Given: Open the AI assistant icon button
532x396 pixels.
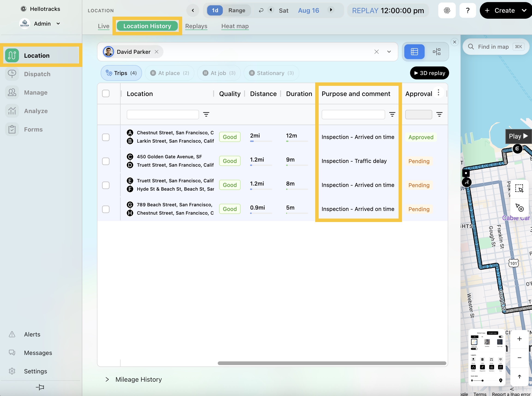Looking at the screenshot, I should click(x=447, y=10).
